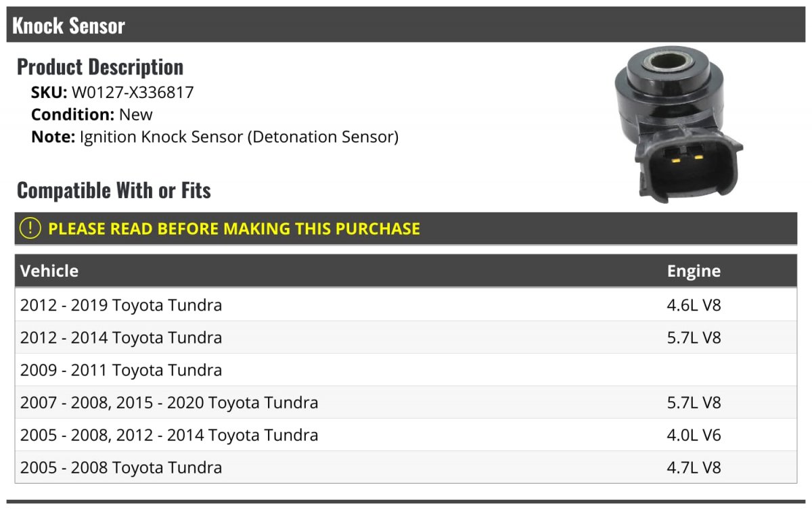Click the 4.7L V8 engine cell
The image size is (812, 510).
pos(694,467)
